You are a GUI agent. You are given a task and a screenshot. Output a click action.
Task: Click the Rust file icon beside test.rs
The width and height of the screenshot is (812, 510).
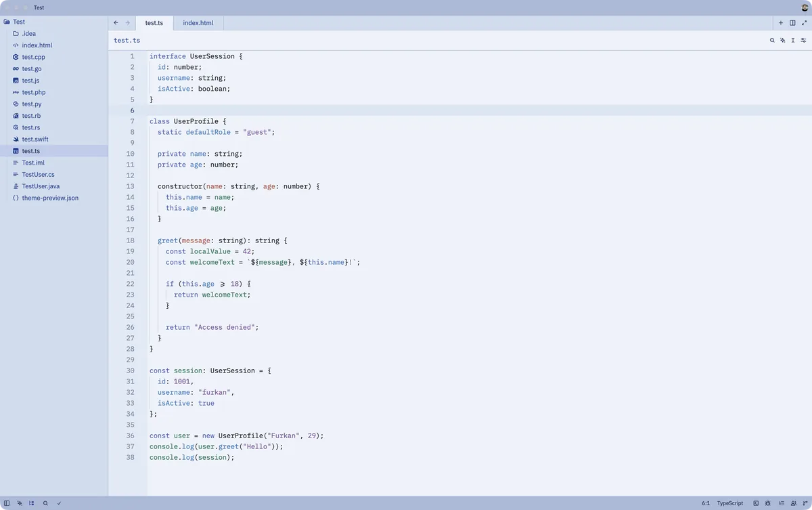pyautogui.click(x=16, y=127)
